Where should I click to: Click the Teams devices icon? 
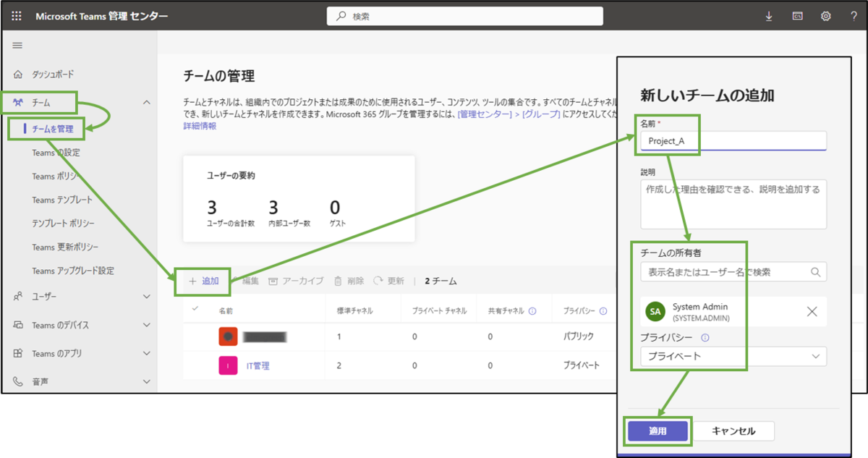tap(18, 326)
